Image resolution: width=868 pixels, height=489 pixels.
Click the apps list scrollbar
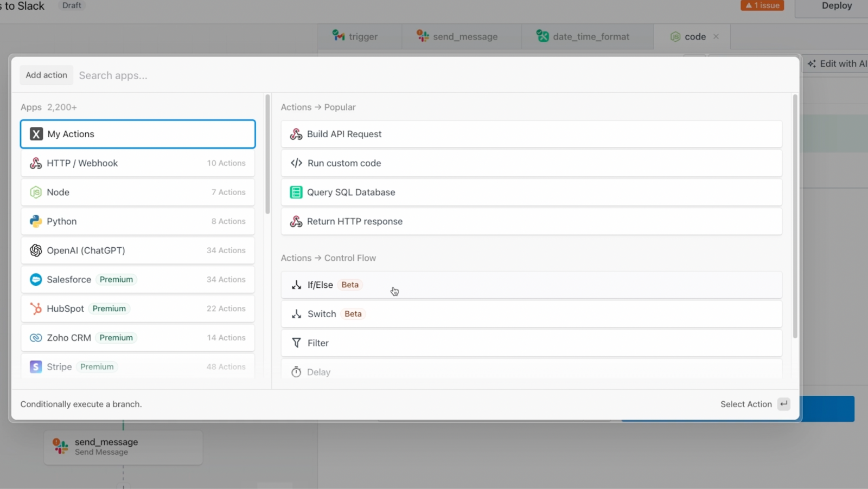[267, 155]
